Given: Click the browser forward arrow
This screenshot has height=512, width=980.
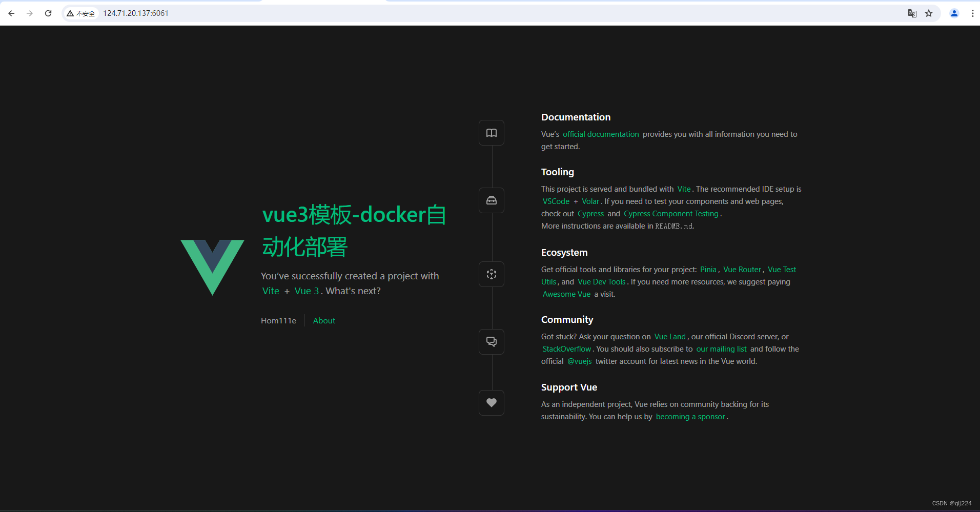Looking at the screenshot, I should [x=30, y=13].
